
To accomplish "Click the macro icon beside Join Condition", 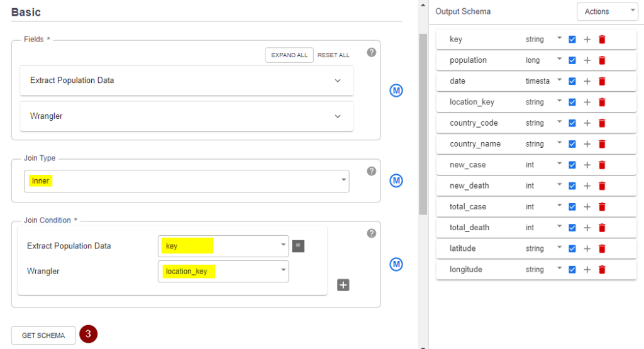I will pos(396,264).
